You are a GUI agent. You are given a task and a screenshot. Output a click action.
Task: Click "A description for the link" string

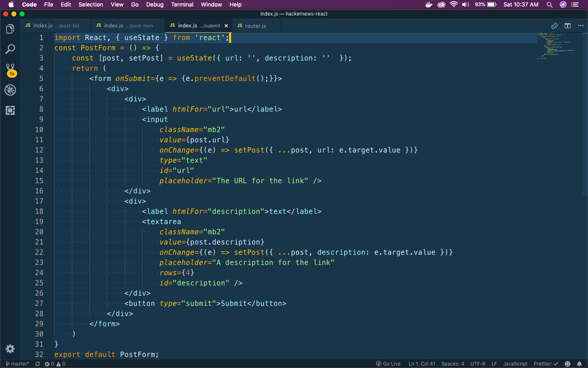(273, 263)
